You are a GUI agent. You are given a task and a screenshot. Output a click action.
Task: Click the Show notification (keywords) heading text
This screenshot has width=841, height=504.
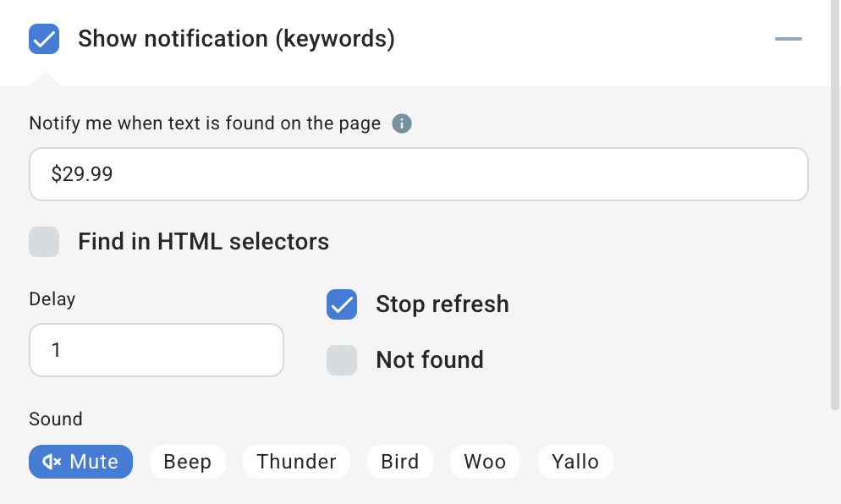(x=236, y=39)
